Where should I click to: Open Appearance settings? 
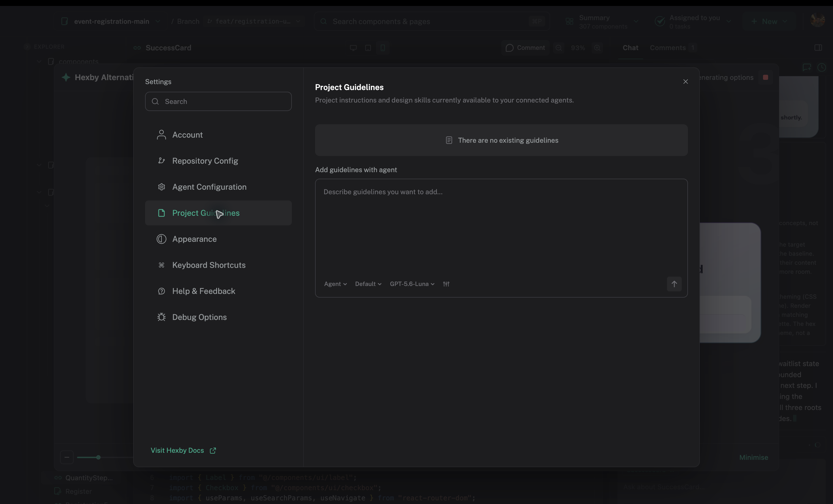click(x=218, y=239)
